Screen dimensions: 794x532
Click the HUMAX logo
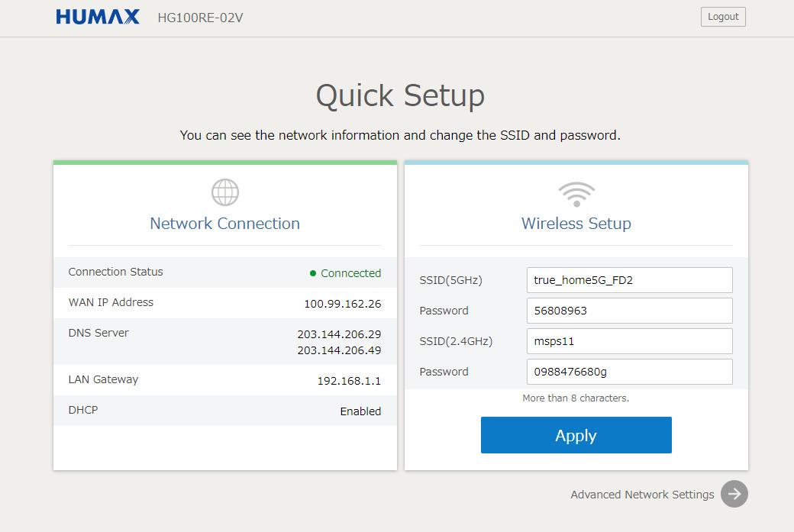coord(98,17)
